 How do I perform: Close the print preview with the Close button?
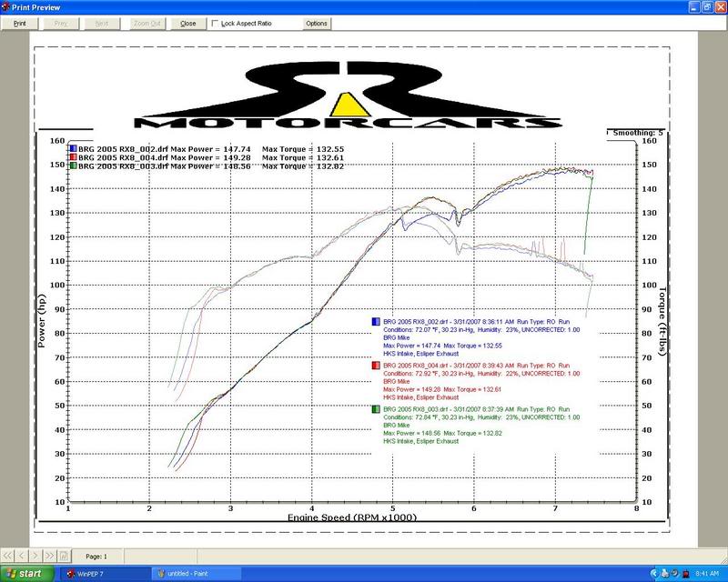click(x=188, y=24)
